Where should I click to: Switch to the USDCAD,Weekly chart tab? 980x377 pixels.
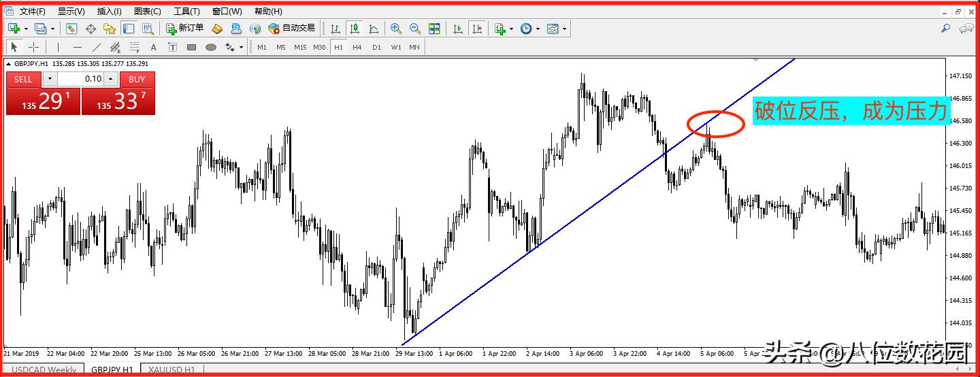click(44, 370)
